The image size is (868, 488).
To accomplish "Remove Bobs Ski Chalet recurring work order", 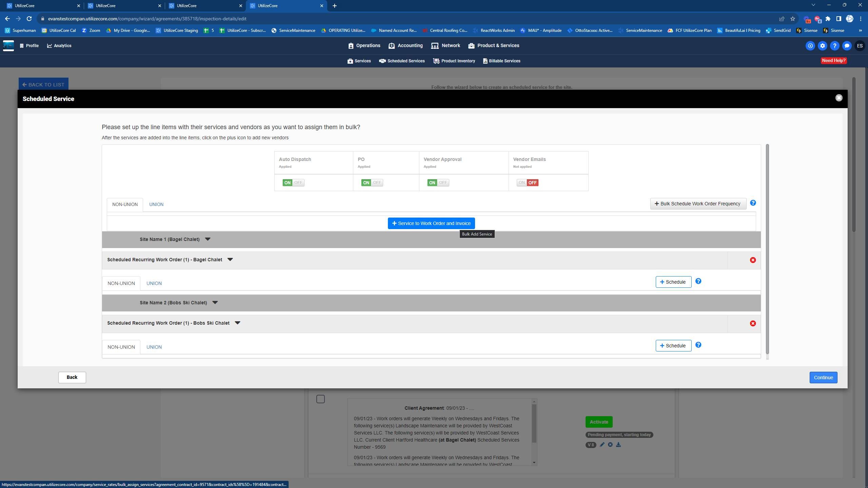I will (x=752, y=323).
